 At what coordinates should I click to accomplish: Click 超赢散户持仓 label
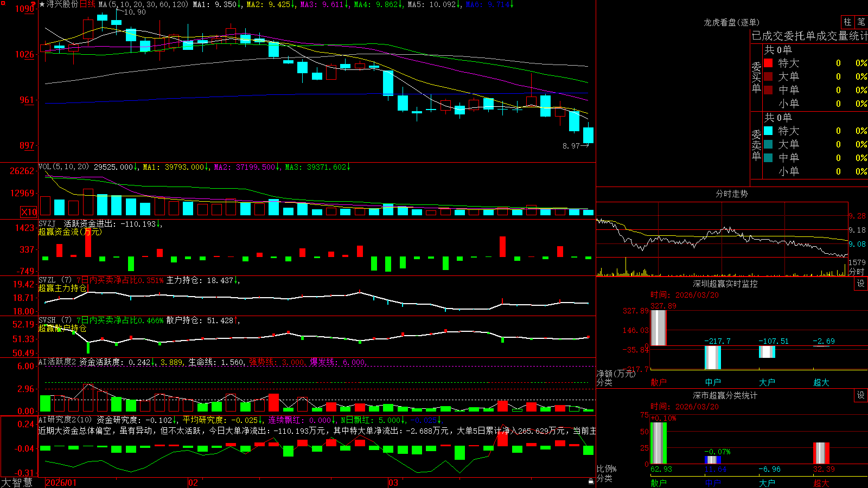pos(62,328)
